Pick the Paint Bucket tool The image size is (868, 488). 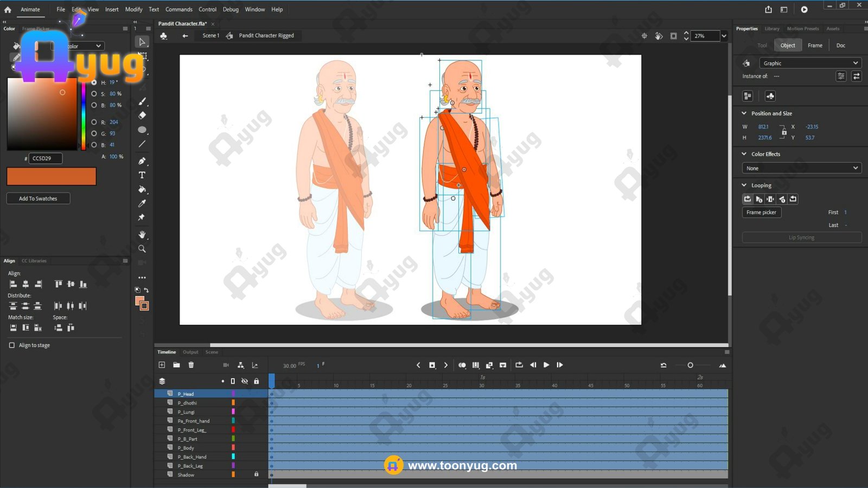(x=142, y=189)
